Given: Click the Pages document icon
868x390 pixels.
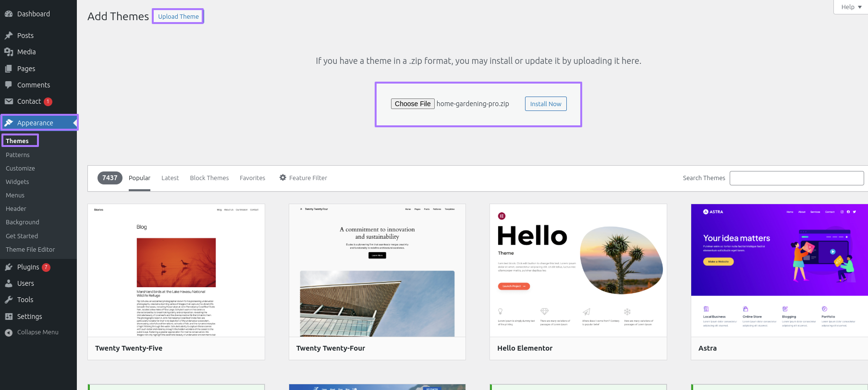Looking at the screenshot, I should [9, 69].
